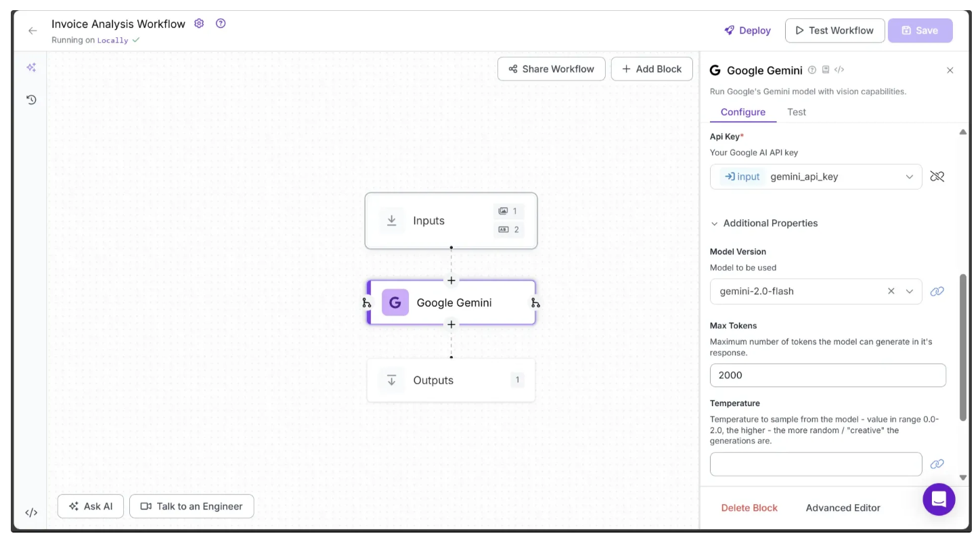This screenshot has width=980, height=540.
Task: Unlink the Api Key input binding
Action: click(x=937, y=177)
